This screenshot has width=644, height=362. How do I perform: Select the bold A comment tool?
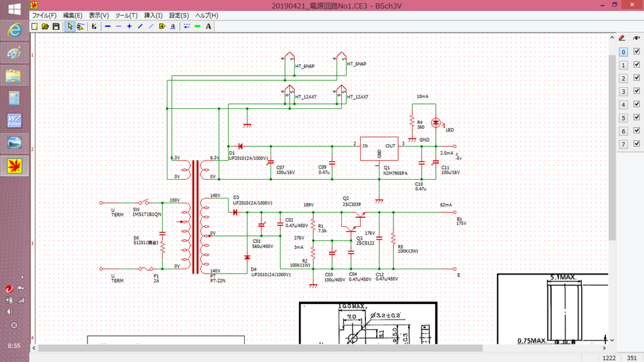click(209, 26)
